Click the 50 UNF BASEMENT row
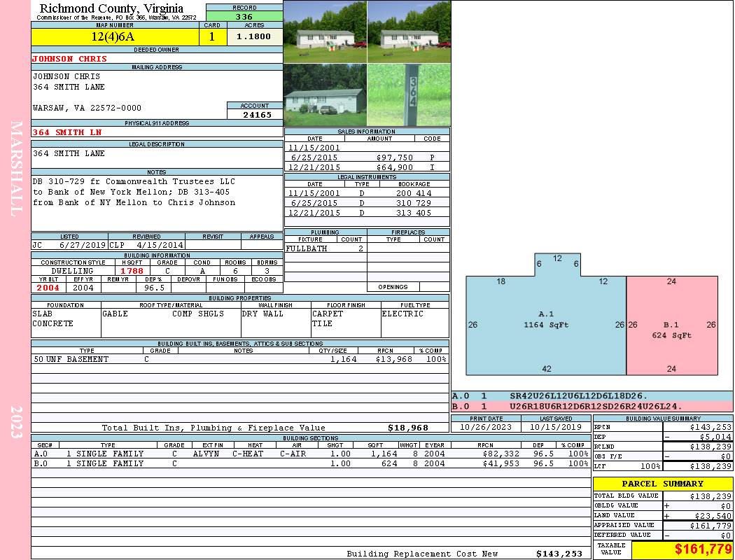735x560 pixels. 240,359
